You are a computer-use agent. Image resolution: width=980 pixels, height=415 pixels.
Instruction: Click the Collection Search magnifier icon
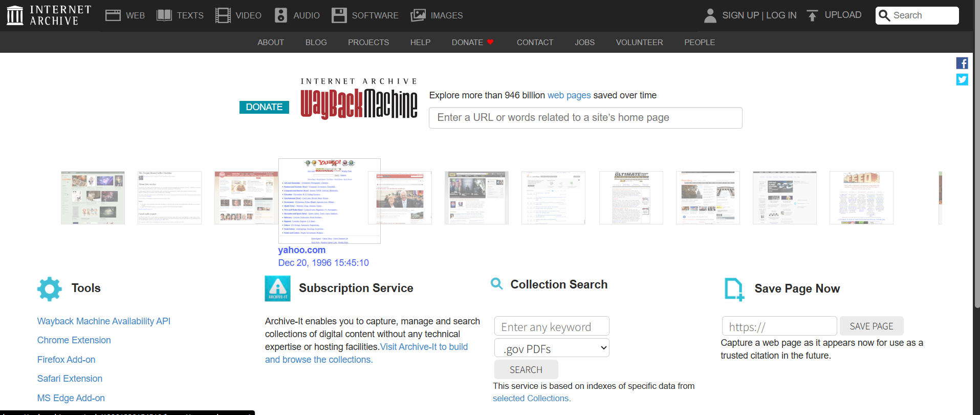[x=496, y=283]
